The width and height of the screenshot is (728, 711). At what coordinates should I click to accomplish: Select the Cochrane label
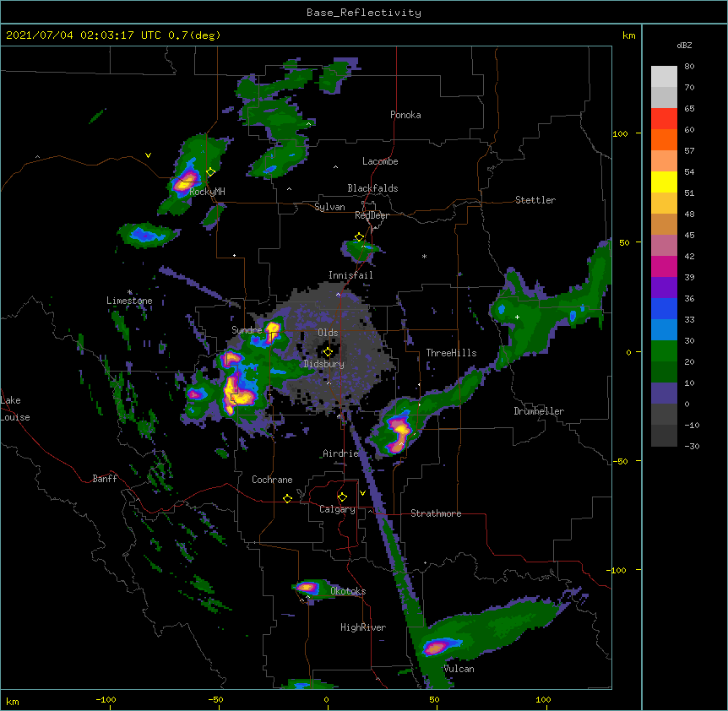point(272,480)
